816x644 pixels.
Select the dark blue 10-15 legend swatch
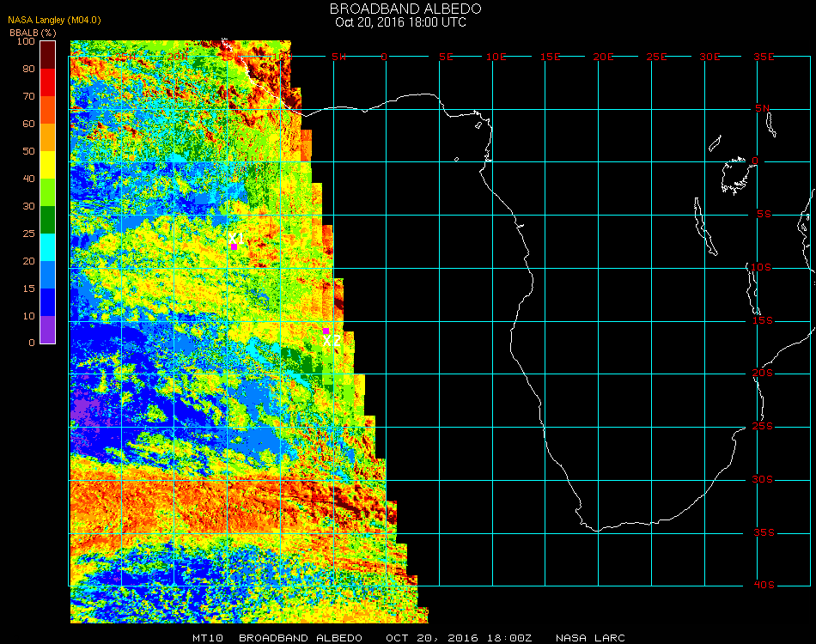(x=48, y=302)
